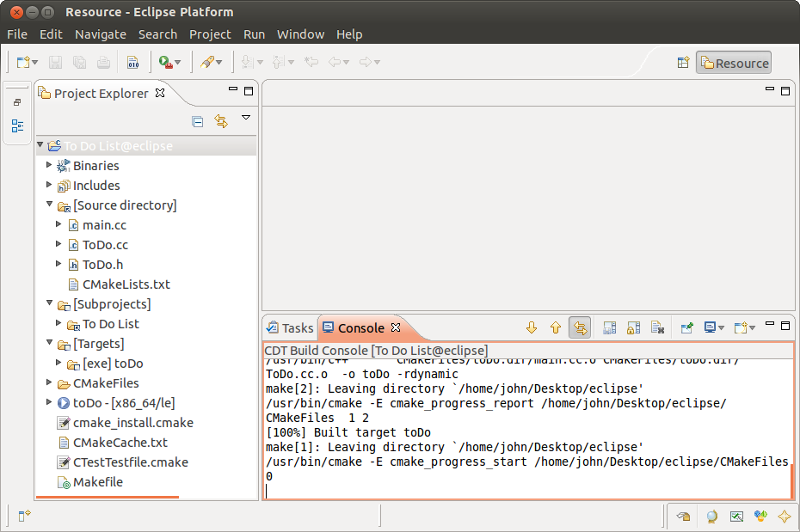
Task: Select CMakeCache.txt file
Action: tap(120, 443)
